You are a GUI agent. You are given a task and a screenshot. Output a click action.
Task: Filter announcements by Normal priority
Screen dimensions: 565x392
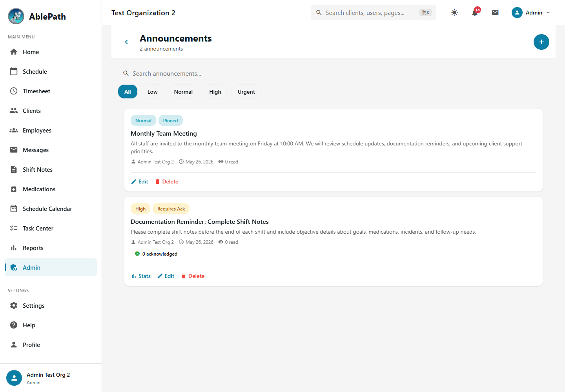(183, 92)
